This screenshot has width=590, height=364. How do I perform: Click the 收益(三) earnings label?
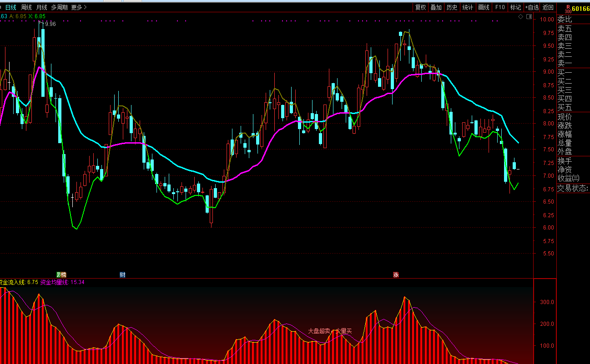569,178
